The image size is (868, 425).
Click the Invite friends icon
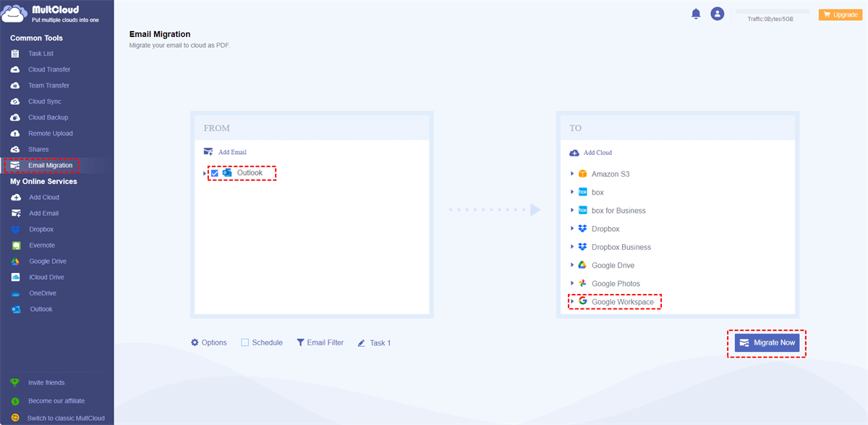coord(15,382)
